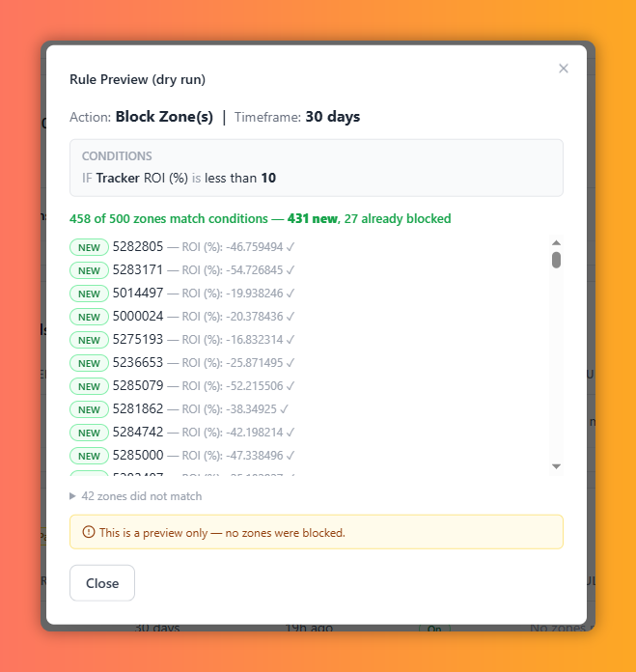This screenshot has height=672, width=636.
Task: Click the scrollbar down arrow
Action: pos(556,466)
